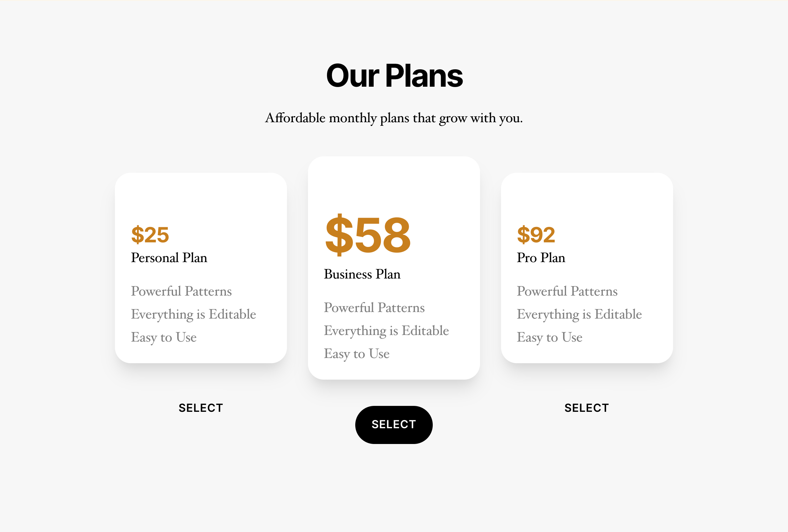Click Powerful Patterns in the Business Plan
This screenshot has height=532, width=788.
click(x=374, y=307)
